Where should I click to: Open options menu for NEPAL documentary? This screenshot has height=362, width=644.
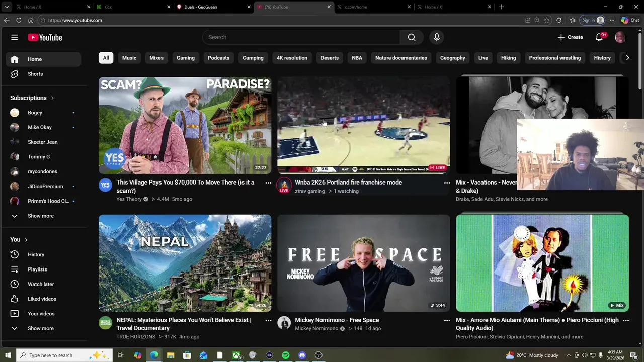[268, 320]
